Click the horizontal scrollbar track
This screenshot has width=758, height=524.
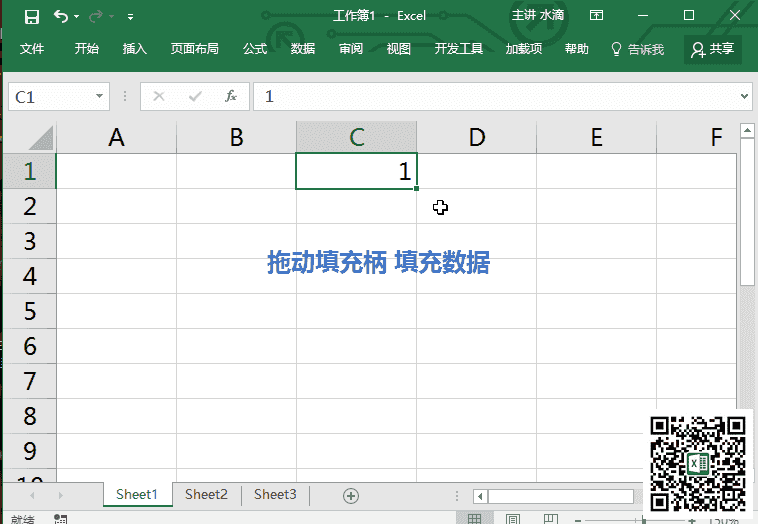(561, 496)
